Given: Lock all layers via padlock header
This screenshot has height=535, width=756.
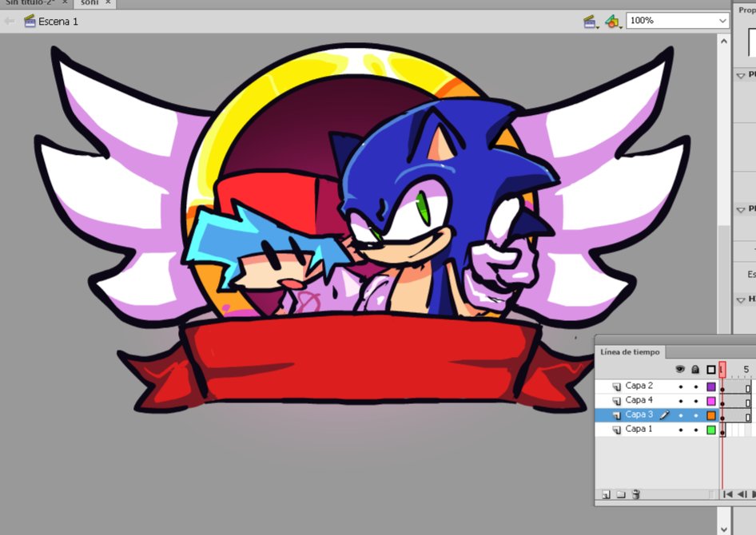Looking at the screenshot, I should tap(695, 370).
